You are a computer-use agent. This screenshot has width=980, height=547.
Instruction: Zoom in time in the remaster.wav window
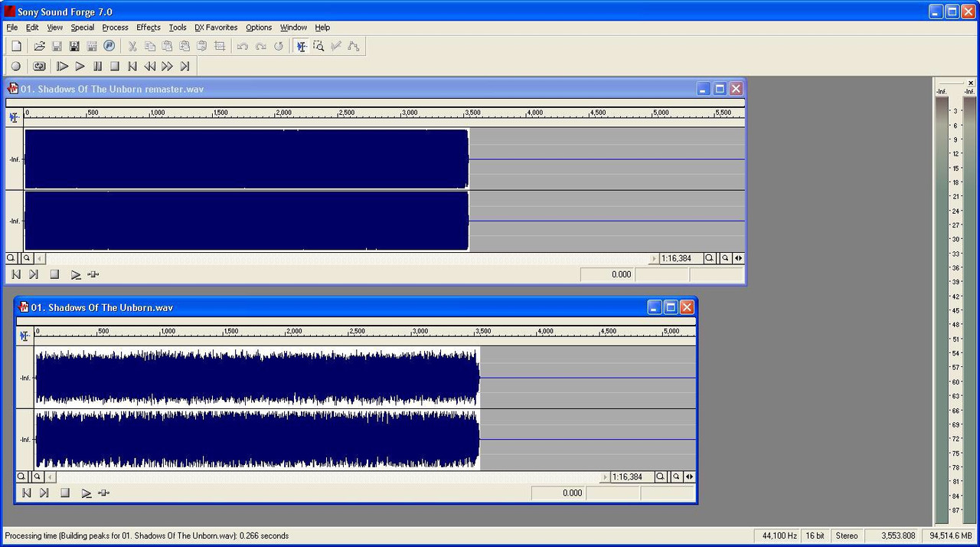click(710, 258)
